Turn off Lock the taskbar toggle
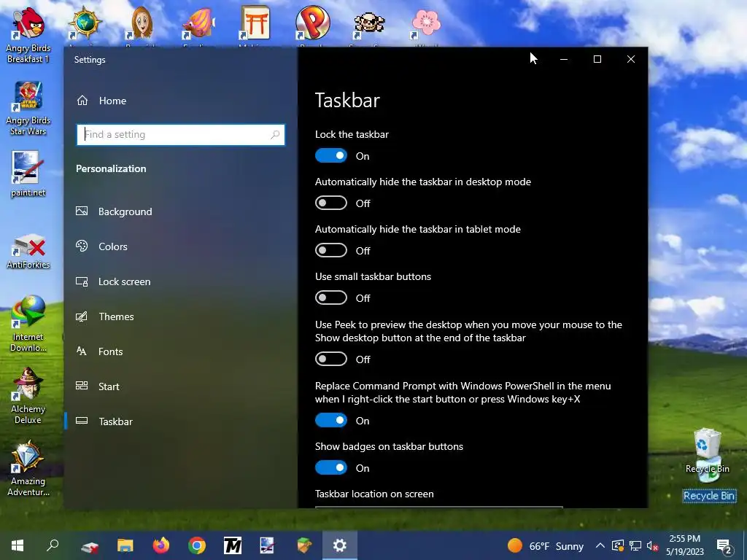This screenshot has width=747, height=560. tap(331, 156)
